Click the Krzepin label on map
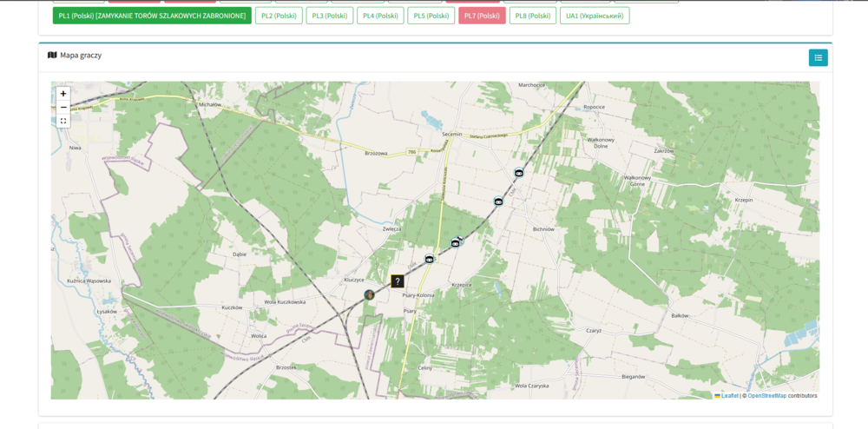The width and height of the screenshot is (868, 429). point(744,200)
